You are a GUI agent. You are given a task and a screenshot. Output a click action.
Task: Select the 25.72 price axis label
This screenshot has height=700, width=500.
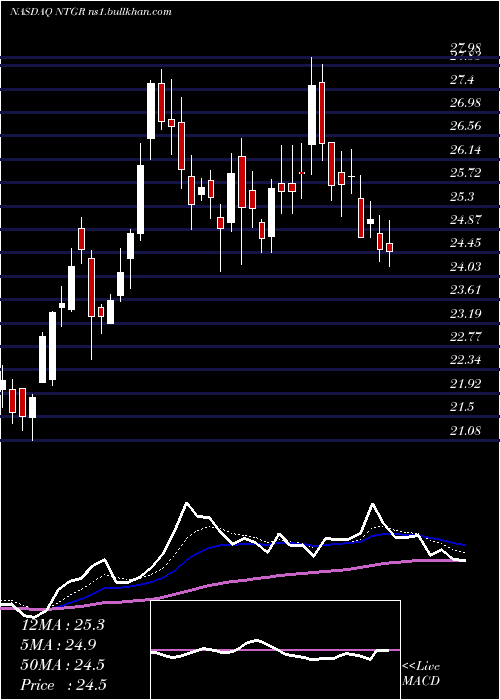click(x=466, y=173)
